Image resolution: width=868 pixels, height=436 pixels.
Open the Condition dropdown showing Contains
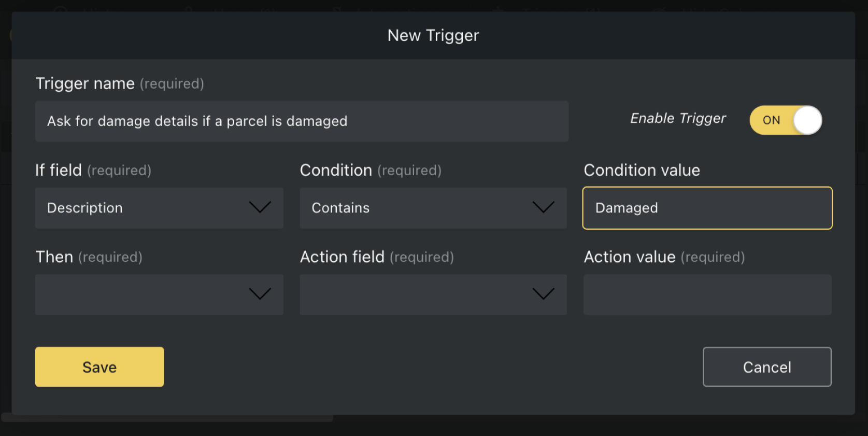coord(433,207)
